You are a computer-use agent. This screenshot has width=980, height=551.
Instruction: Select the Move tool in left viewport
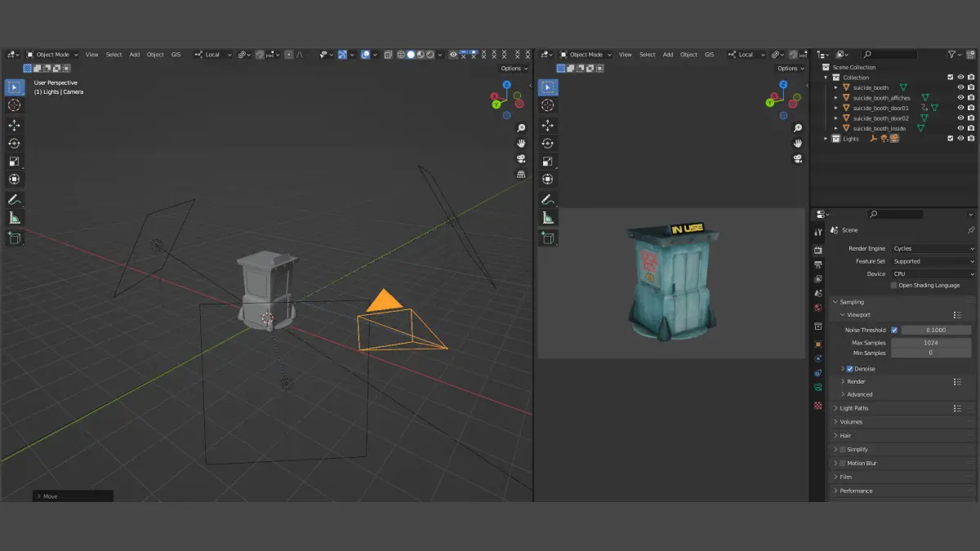(x=15, y=125)
